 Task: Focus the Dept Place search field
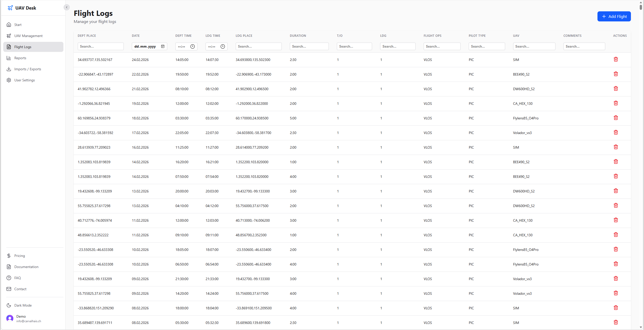pos(101,46)
